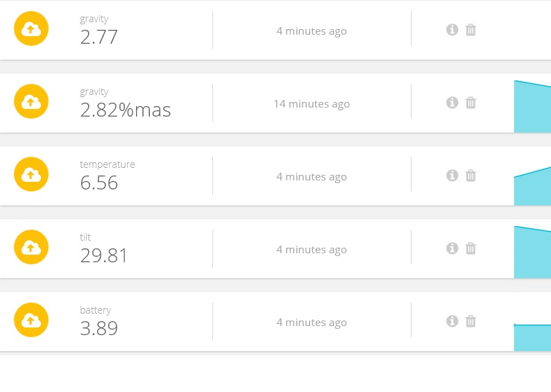The width and height of the screenshot is (551, 392).
Task: View info for the temperature variable
Action: [x=452, y=176]
